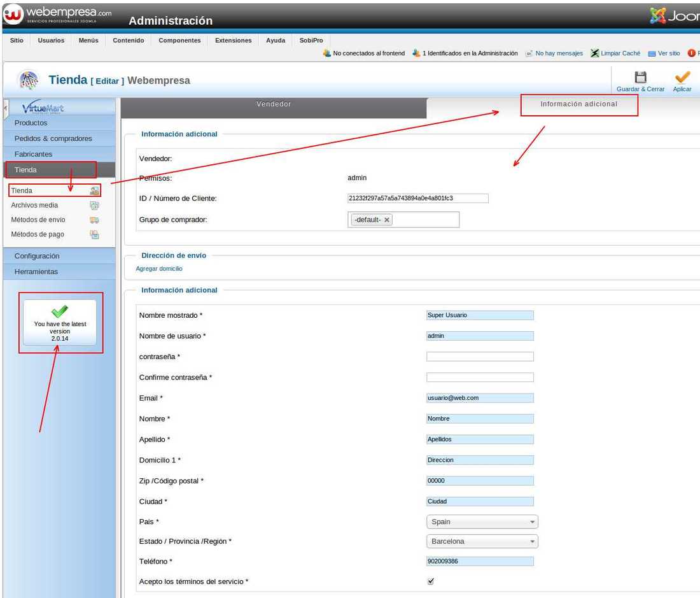Click the Métodos de pago icon

pyautogui.click(x=94, y=234)
